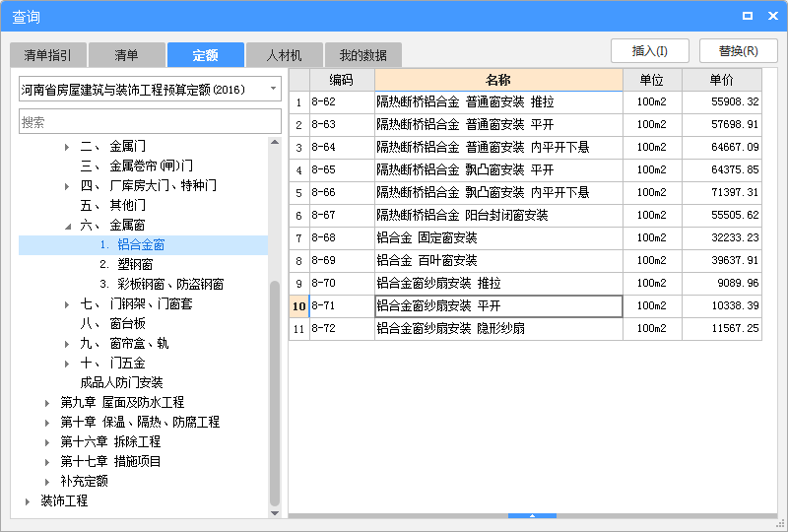
Task: Select the 定额 tab
Action: tap(206, 55)
